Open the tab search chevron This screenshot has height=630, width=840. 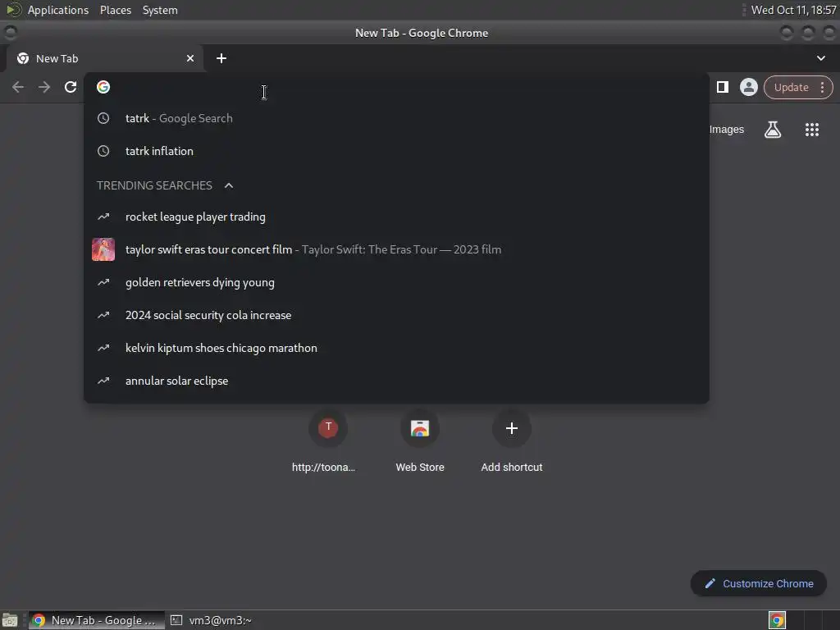click(820, 58)
